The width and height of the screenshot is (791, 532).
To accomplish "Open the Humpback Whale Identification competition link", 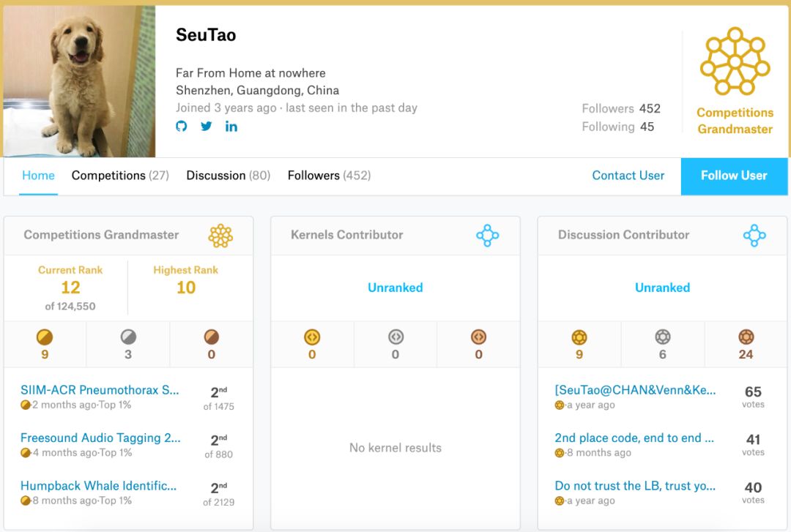I will pos(99,486).
